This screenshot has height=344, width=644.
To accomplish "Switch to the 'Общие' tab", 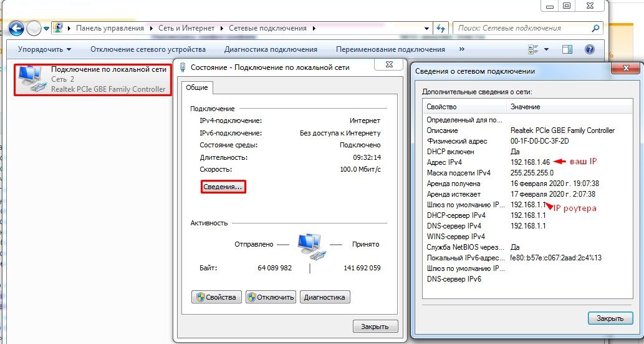I will pyautogui.click(x=197, y=87).
